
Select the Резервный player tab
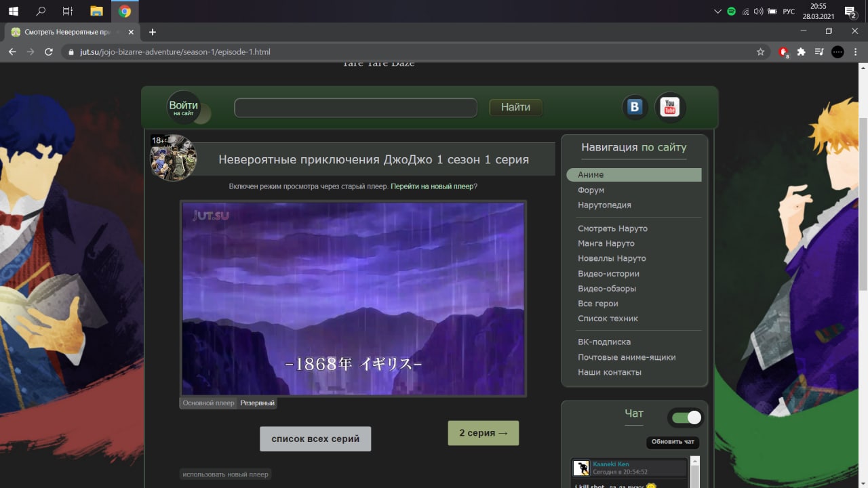[257, 403]
